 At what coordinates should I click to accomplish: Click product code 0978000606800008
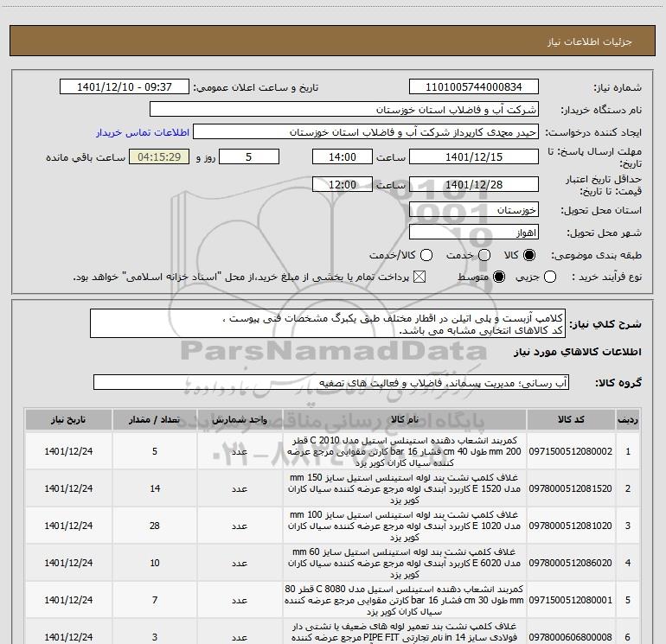[571, 637]
